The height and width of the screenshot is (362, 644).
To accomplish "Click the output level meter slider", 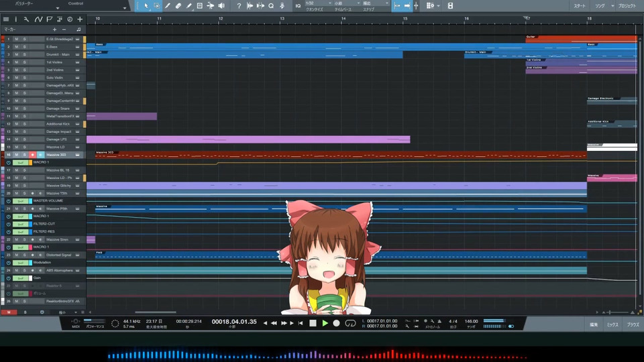I will 494,321.
